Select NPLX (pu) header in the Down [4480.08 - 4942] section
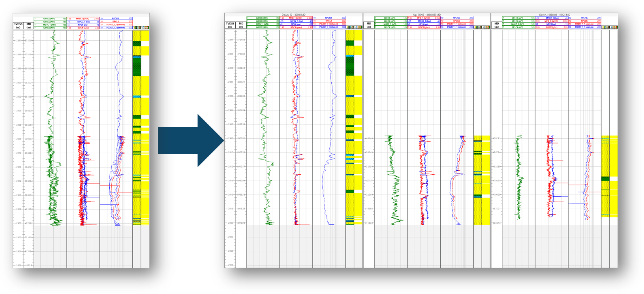644x294 pixels. 552,24
